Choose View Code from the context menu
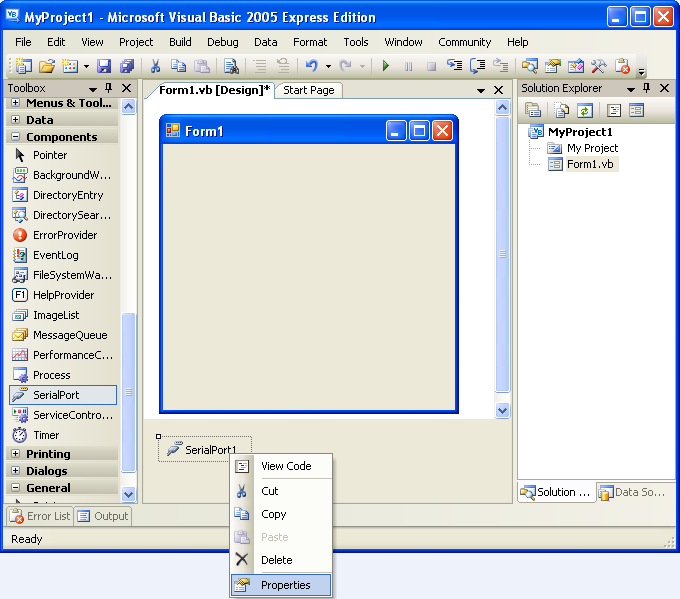The height and width of the screenshot is (599, 680). pyautogui.click(x=281, y=466)
